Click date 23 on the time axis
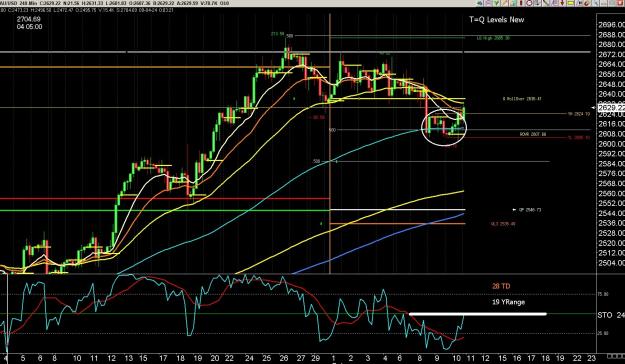The image size is (625, 364). click(x=592, y=358)
